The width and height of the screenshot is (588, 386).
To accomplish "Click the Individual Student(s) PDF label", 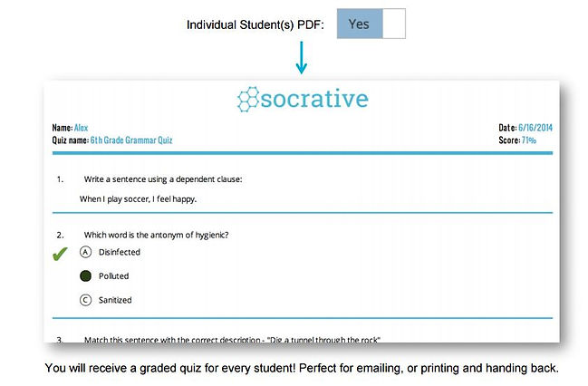I will coord(255,24).
